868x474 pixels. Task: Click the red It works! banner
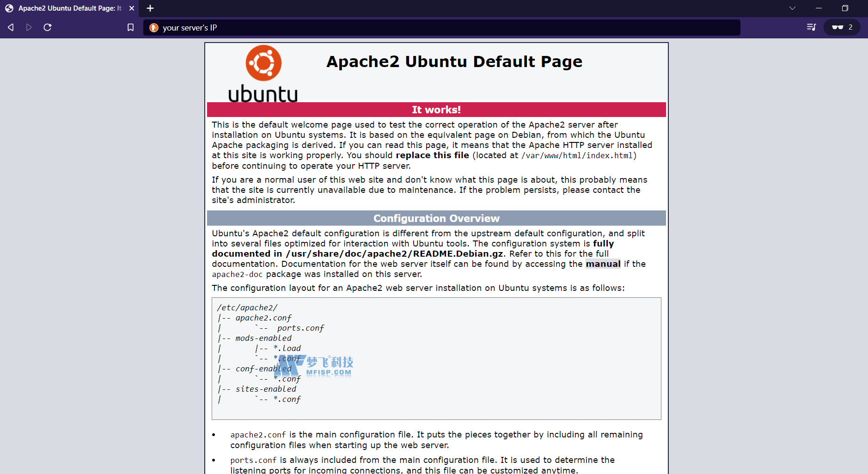click(x=436, y=110)
